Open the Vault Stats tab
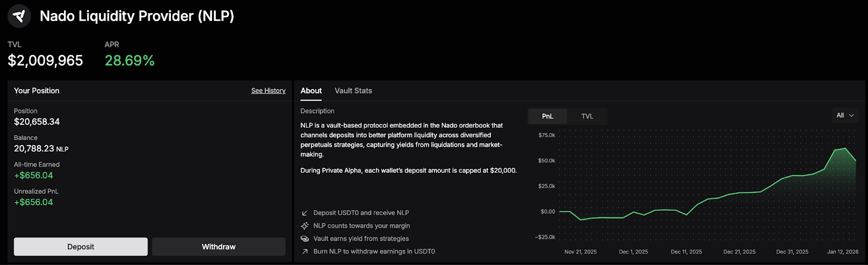This screenshot has height=265, width=868. 353,91
